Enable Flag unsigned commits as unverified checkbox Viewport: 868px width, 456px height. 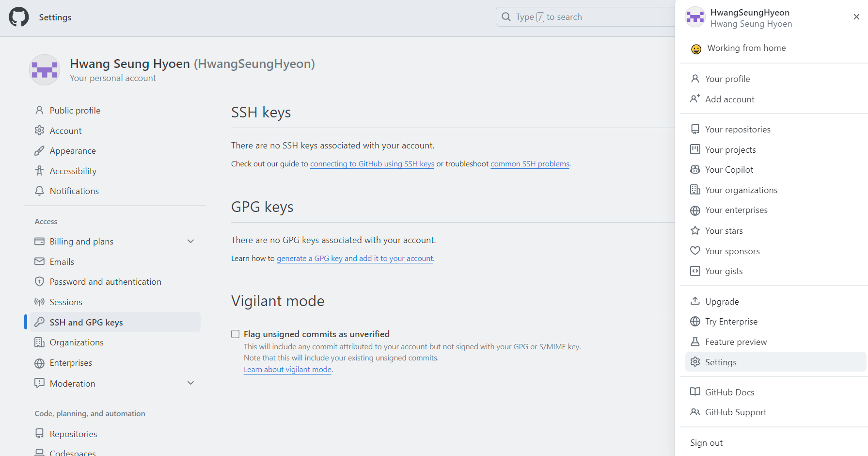click(x=235, y=334)
